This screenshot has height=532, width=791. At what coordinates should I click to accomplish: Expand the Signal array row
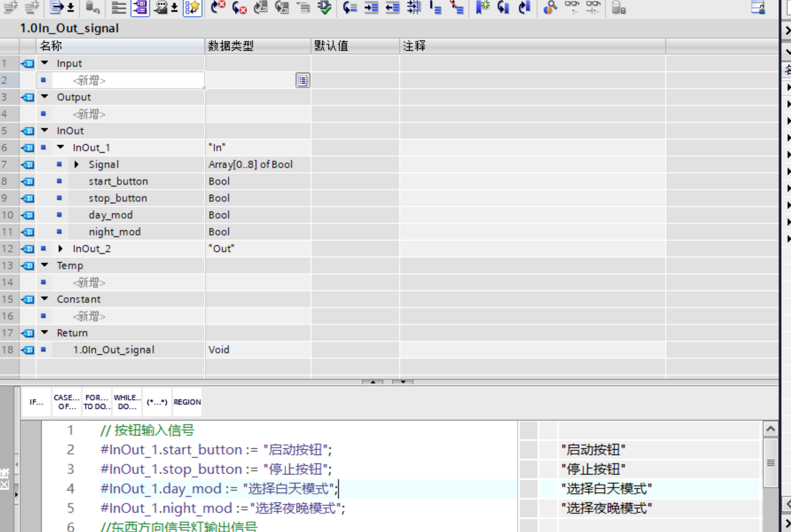pyautogui.click(x=76, y=164)
